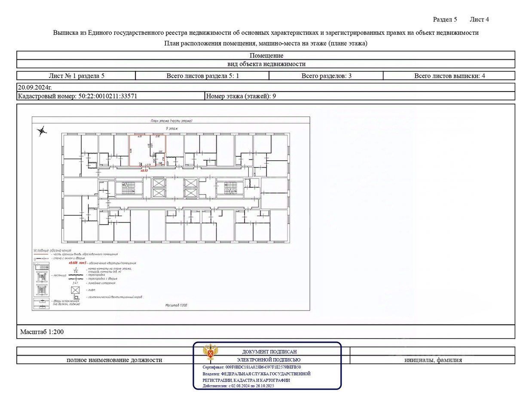Click the 'Всего разделов: 3' cell

326,76
